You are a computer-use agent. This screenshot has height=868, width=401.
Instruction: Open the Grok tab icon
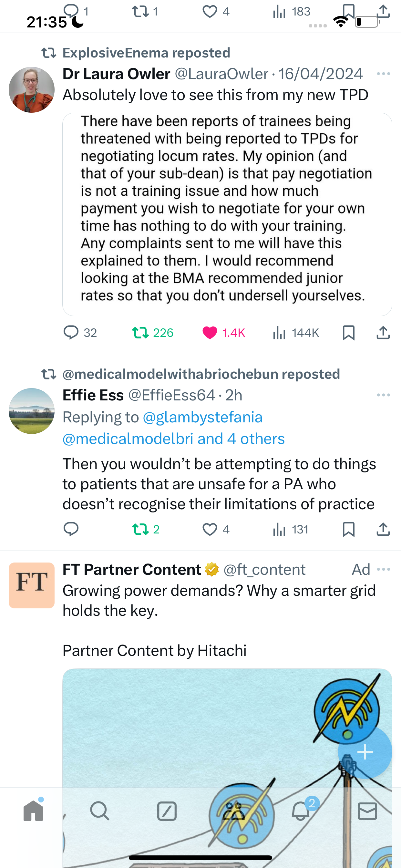pyautogui.click(x=167, y=811)
